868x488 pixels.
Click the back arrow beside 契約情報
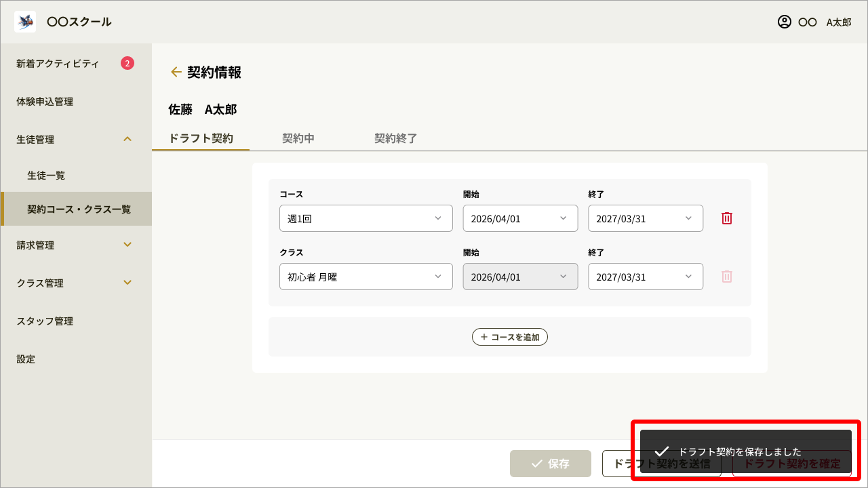click(176, 71)
